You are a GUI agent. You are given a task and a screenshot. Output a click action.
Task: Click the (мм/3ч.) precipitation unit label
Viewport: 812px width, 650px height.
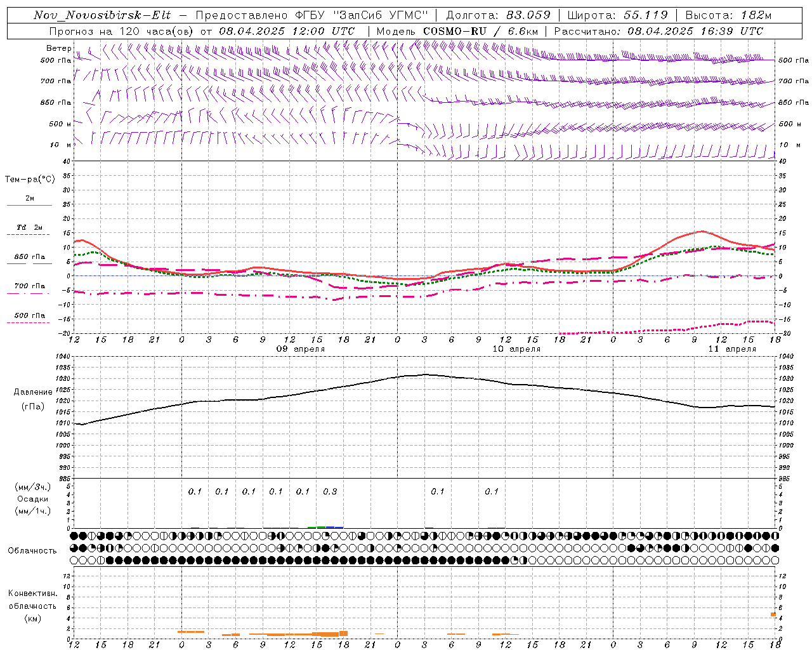[33, 487]
